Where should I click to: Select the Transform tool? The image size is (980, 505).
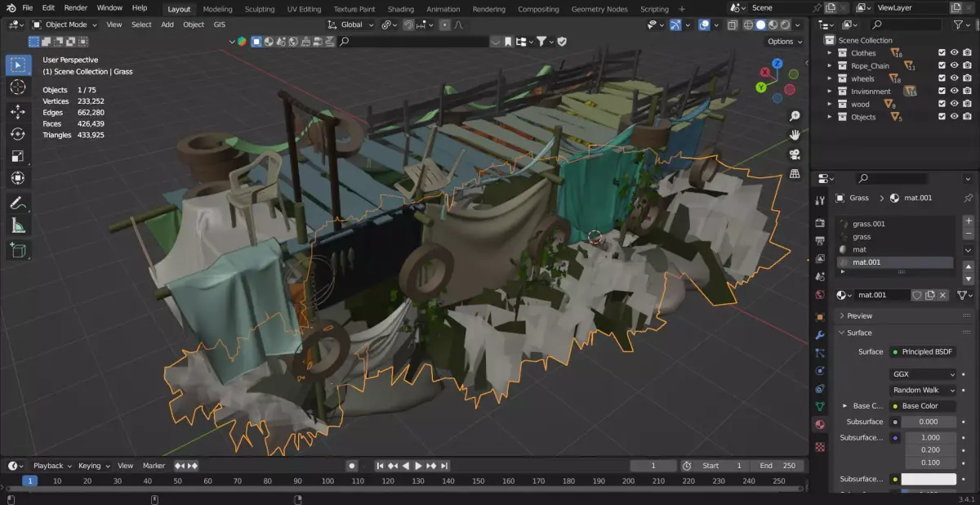(x=18, y=178)
